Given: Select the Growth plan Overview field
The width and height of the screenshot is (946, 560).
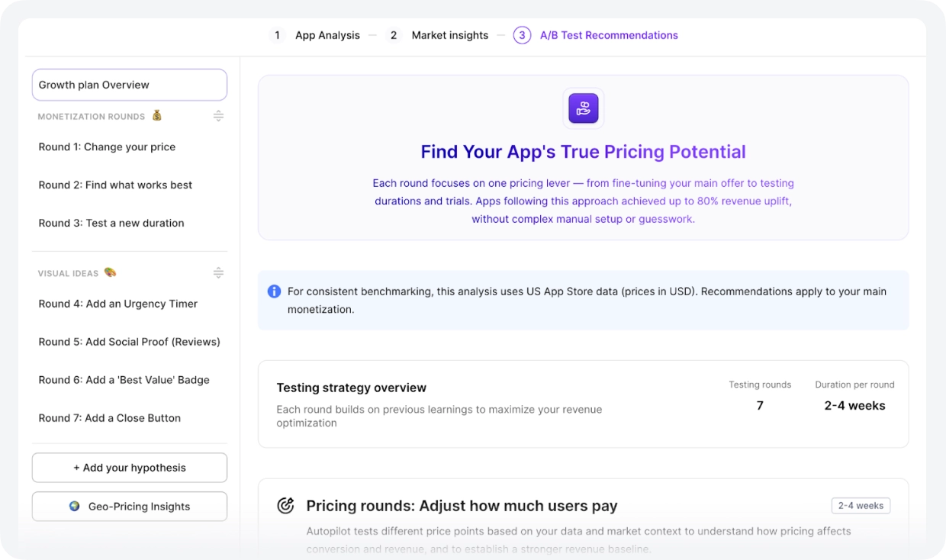Looking at the screenshot, I should pos(129,85).
